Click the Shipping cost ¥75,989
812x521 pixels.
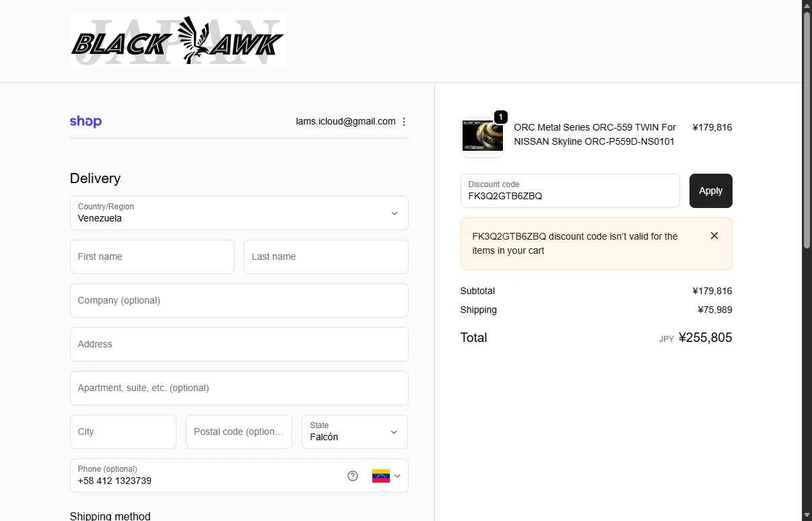click(x=715, y=310)
